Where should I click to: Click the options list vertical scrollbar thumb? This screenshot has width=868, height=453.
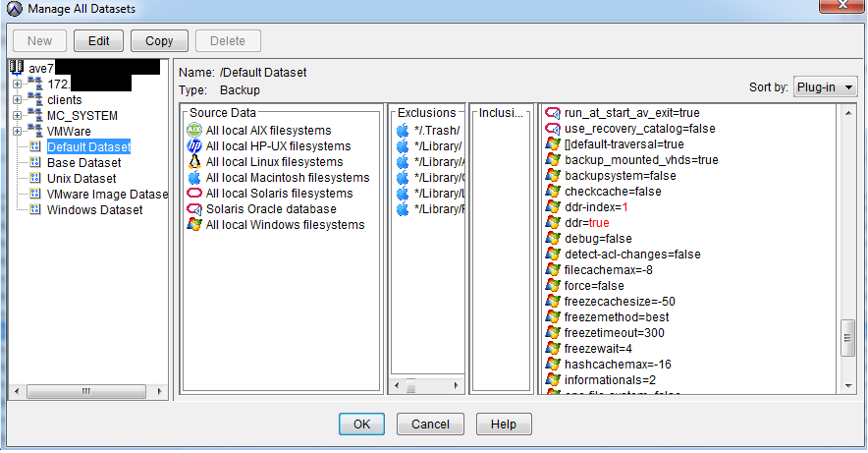(848, 338)
